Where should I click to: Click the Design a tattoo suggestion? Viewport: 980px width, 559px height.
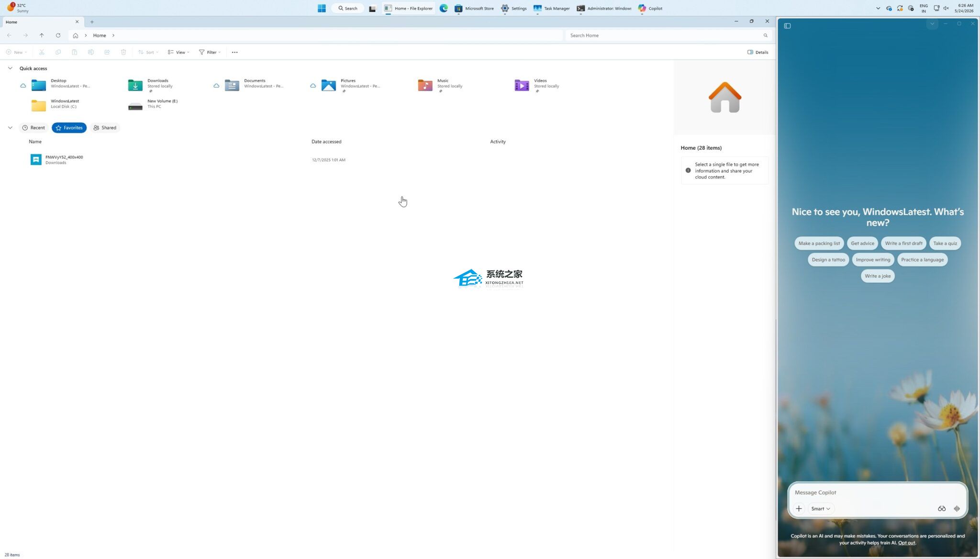coord(828,260)
